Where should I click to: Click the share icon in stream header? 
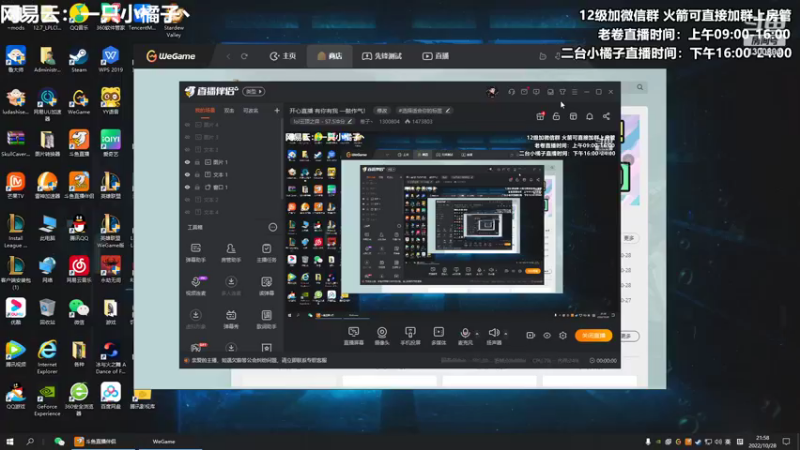[x=606, y=116]
